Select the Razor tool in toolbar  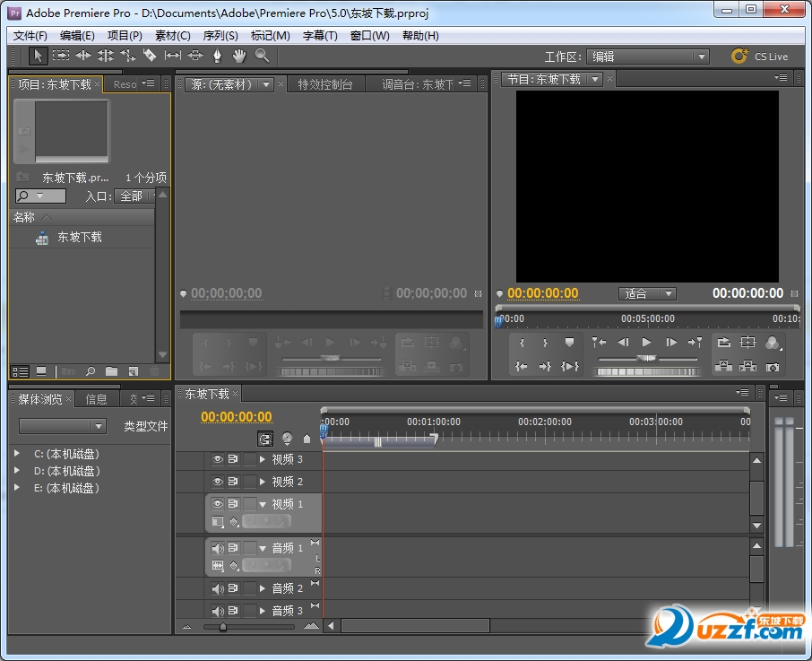pos(150,56)
